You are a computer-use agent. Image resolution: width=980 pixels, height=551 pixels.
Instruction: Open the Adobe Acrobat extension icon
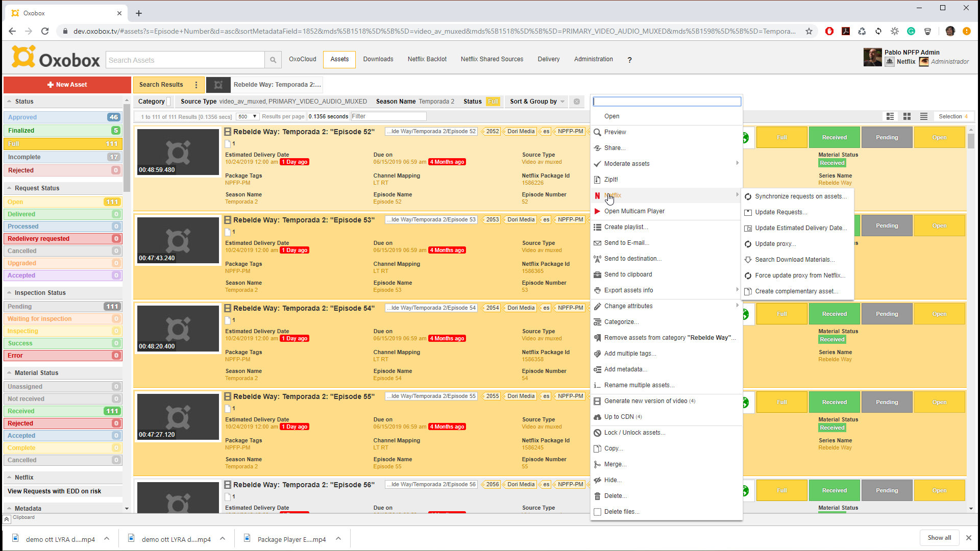pos(846,31)
